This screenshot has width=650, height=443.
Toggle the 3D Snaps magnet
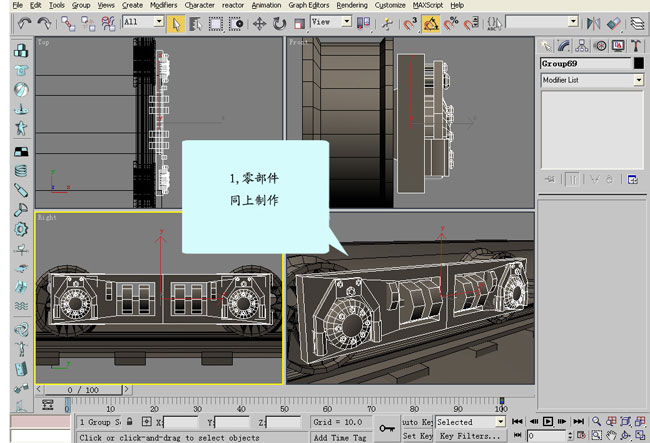coord(410,24)
